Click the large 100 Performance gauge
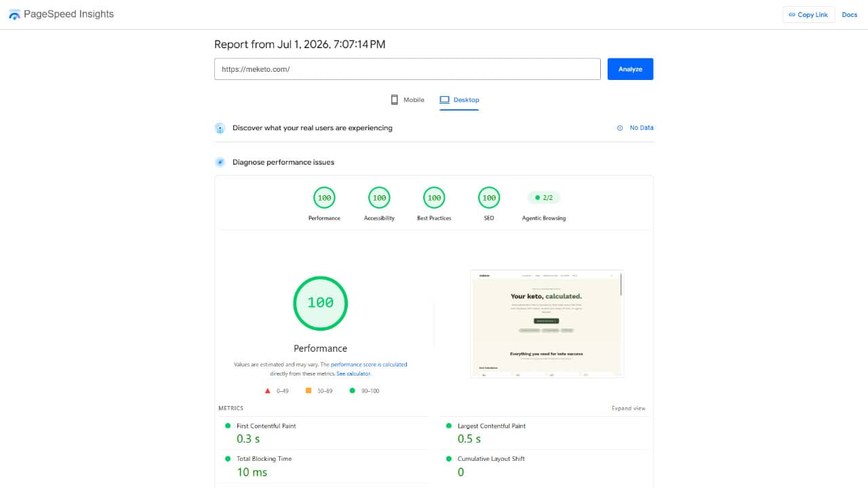The image size is (868, 488). coord(320,303)
